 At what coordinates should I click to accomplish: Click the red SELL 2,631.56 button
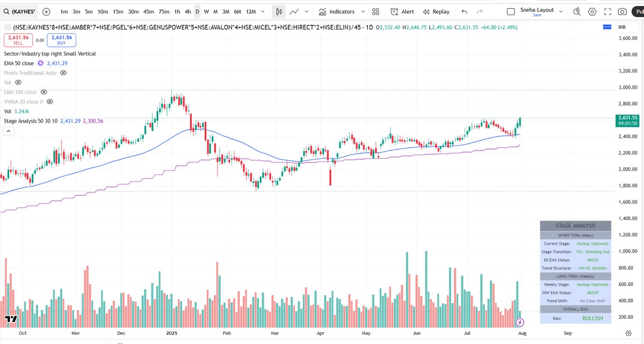(x=18, y=40)
